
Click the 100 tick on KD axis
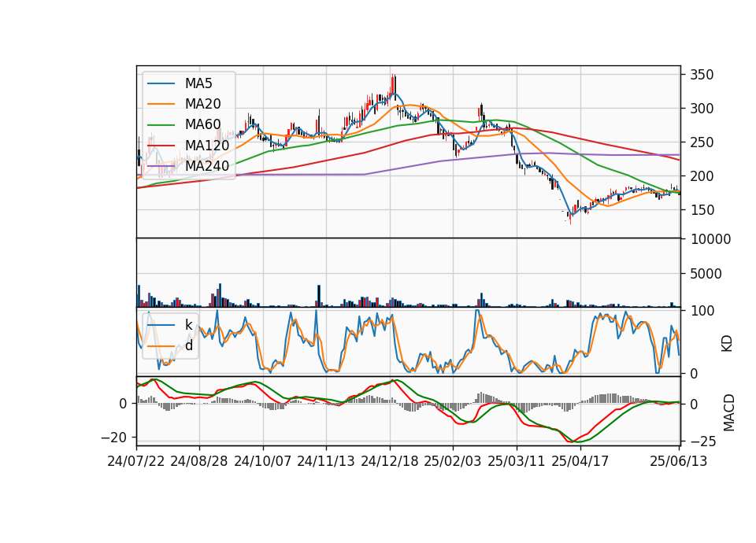click(702, 311)
